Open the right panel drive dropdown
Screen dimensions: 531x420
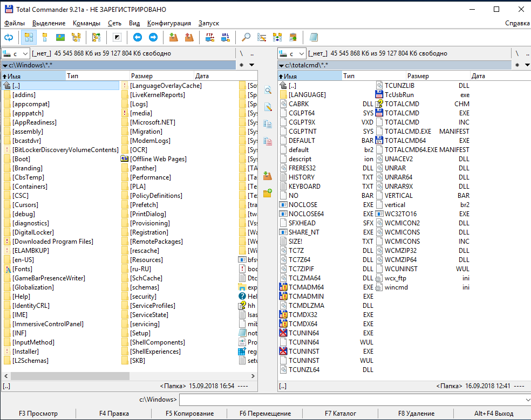pyautogui.click(x=292, y=53)
